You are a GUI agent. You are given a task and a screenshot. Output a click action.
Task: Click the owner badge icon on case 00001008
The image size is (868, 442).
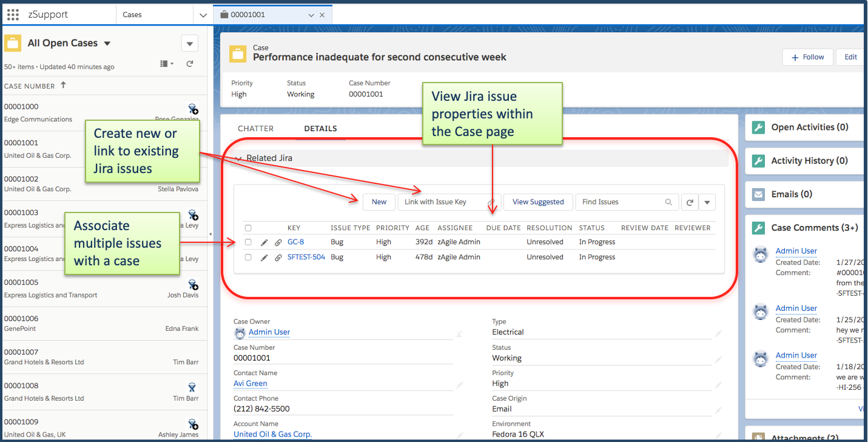click(x=192, y=387)
